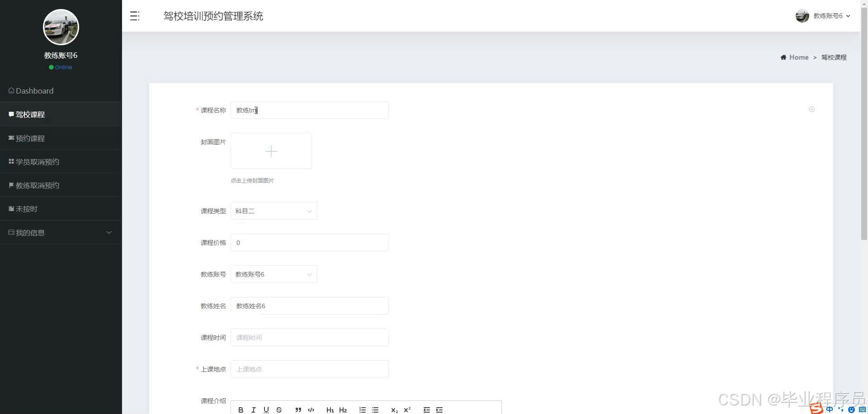Open the sidebar collapse hamburger icon
This screenshot has height=414, width=868.
click(134, 16)
